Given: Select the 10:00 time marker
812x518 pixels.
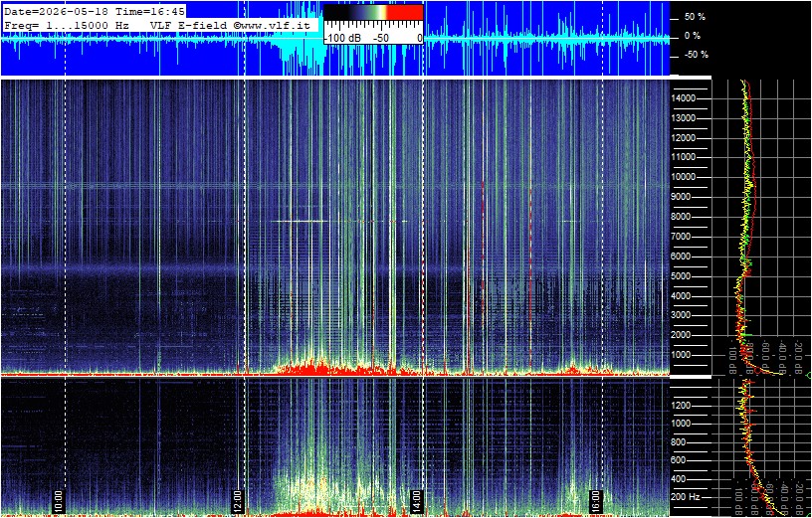Looking at the screenshot, I should point(58,502).
